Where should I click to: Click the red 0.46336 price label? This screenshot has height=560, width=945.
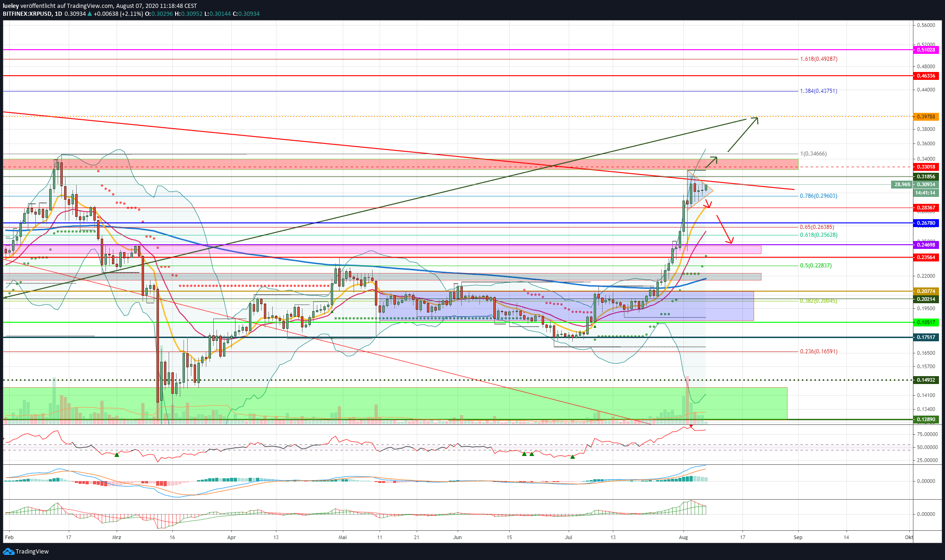(926, 76)
